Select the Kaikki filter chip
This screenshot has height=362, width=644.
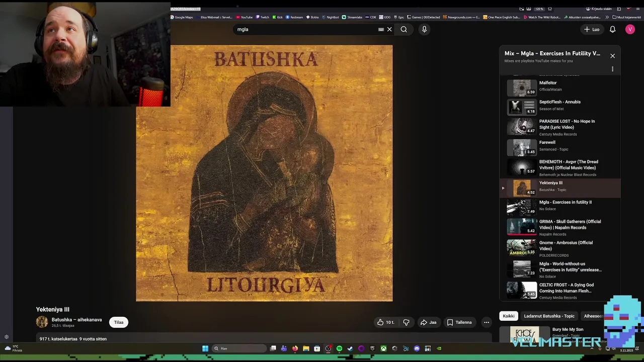pyautogui.click(x=509, y=316)
